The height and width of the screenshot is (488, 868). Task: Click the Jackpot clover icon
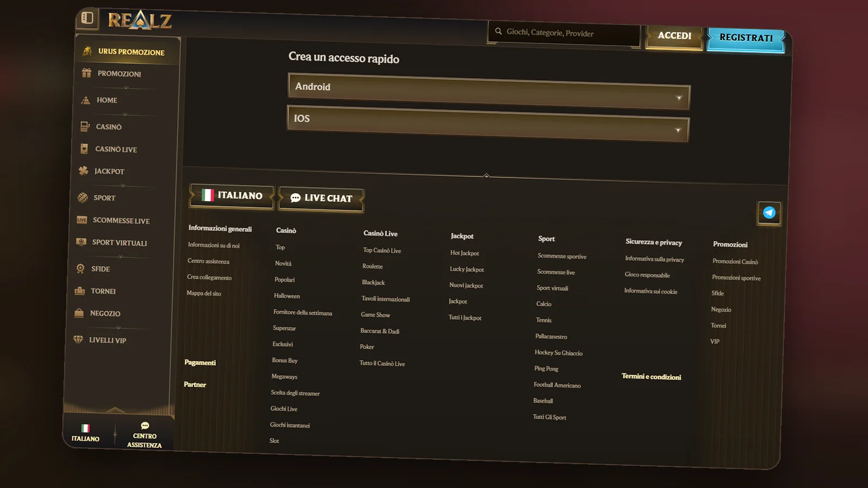coord(83,171)
